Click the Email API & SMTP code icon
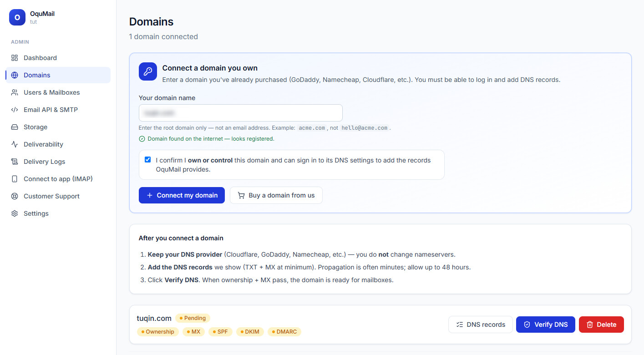 click(x=15, y=110)
